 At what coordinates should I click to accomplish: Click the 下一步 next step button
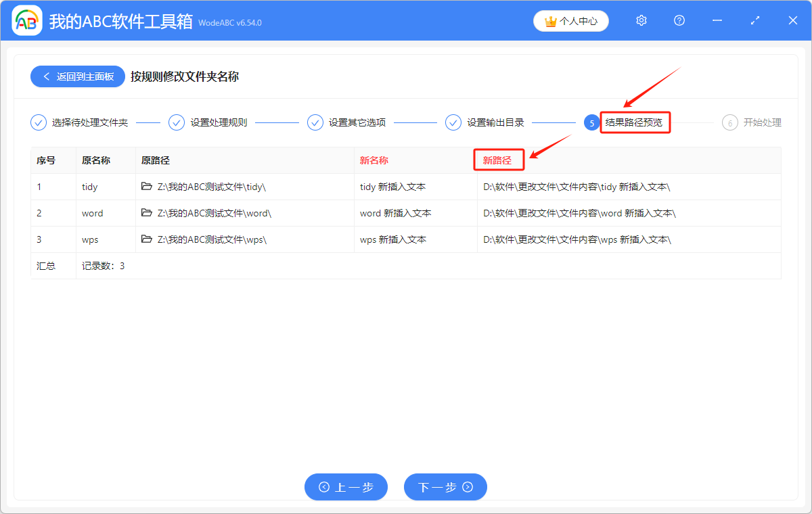coord(445,487)
